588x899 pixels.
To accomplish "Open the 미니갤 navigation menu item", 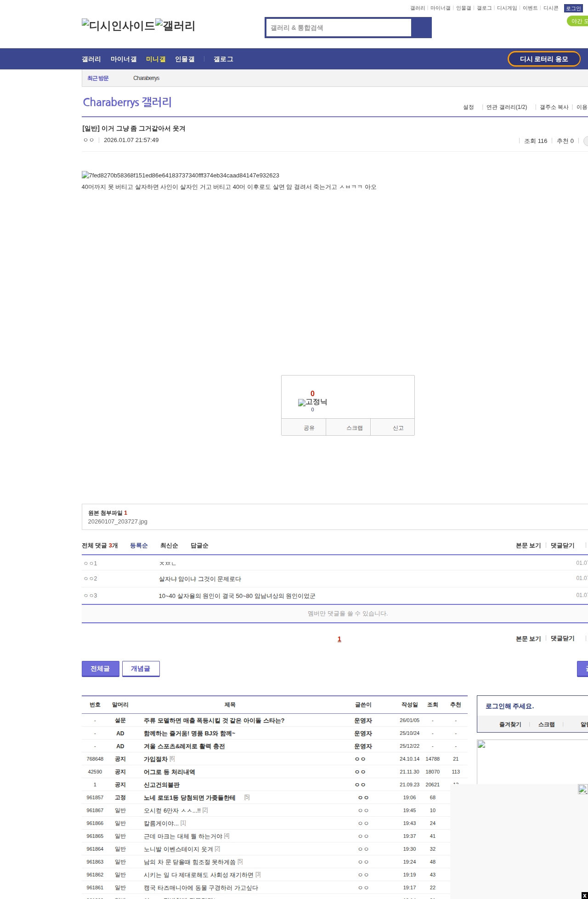I will coord(156,59).
